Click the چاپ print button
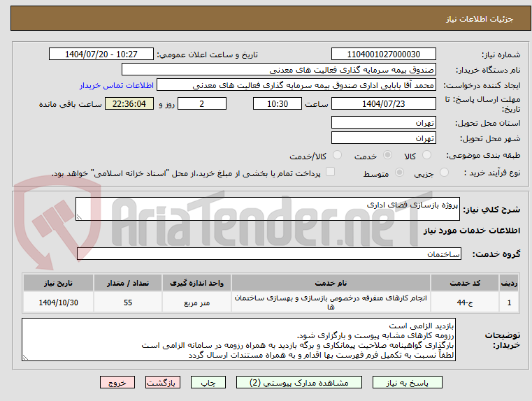This screenshot has height=401, width=532. pyautogui.click(x=208, y=382)
